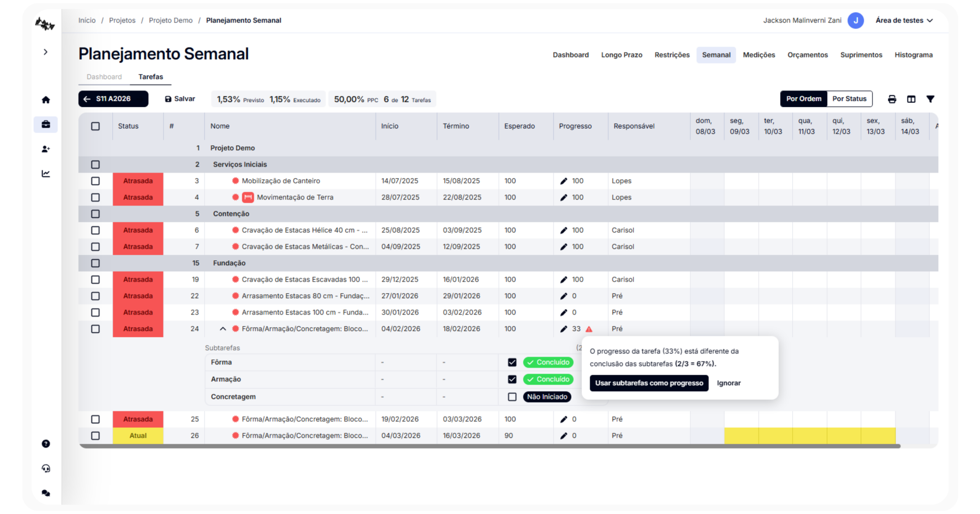Open the add user sidebar icon

pos(46,149)
